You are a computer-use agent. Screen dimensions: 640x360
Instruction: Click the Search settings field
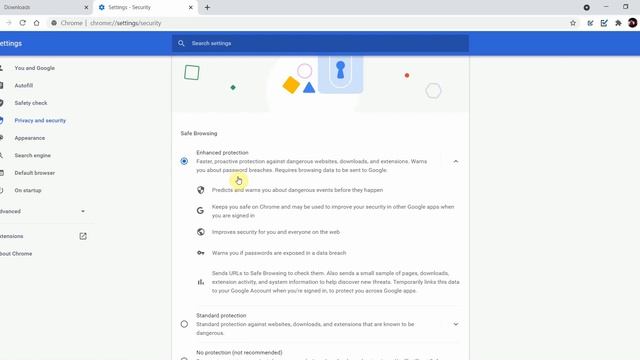tap(320, 43)
